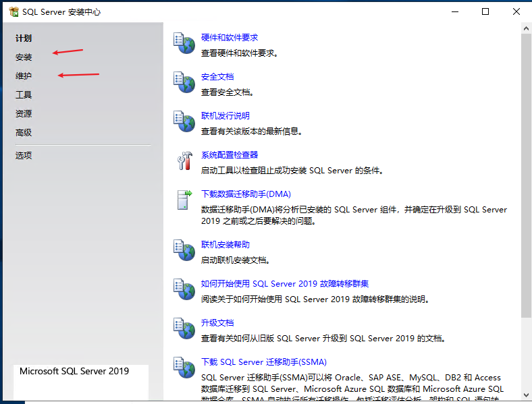Click text 查看有关如何从旧版 SQL Server 升级
This screenshot has height=404, width=532.
pos(323,339)
